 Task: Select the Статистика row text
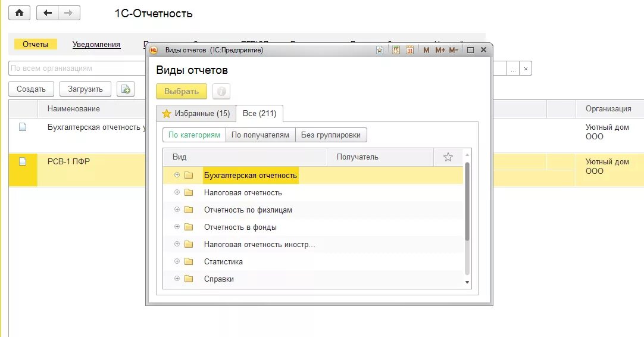[x=223, y=261]
